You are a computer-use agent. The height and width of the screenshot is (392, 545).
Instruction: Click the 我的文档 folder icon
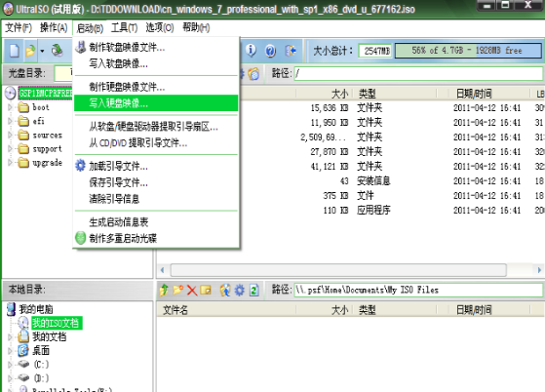click(x=23, y=336)
